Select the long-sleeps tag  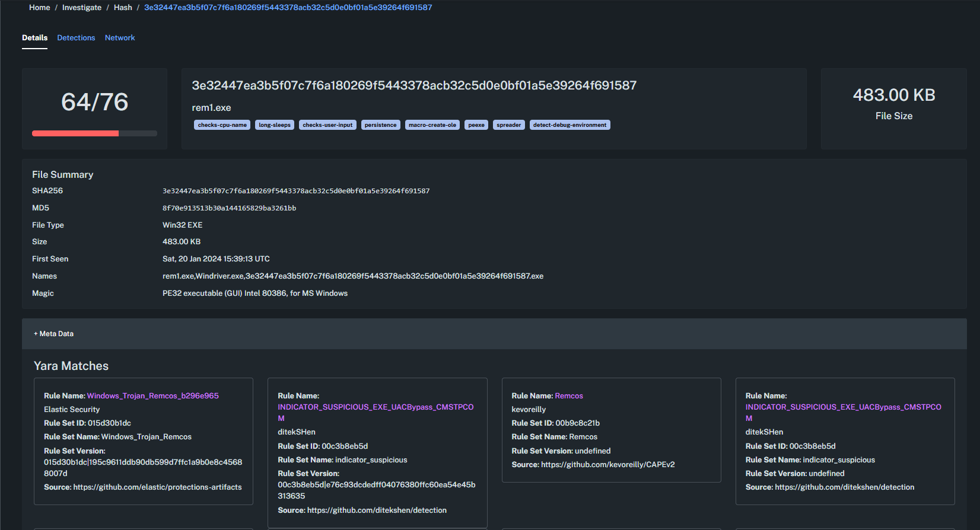pyautogui.click(x=275, y=125)
